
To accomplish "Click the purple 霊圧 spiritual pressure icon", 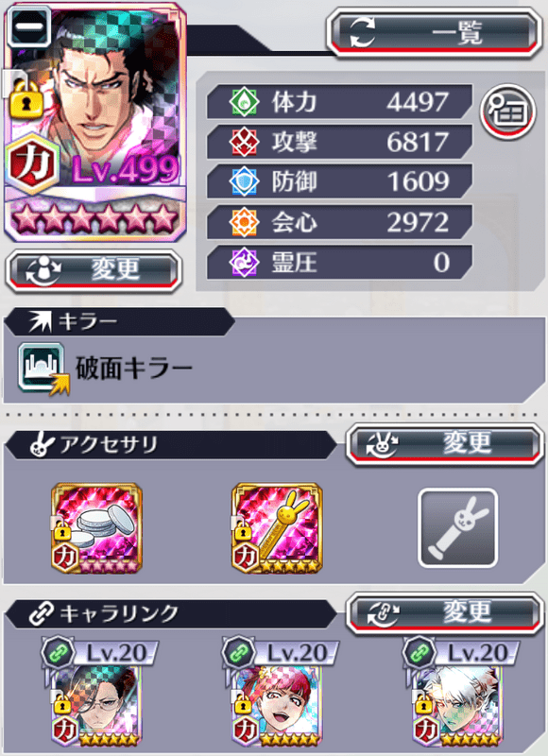I will 244,263.
